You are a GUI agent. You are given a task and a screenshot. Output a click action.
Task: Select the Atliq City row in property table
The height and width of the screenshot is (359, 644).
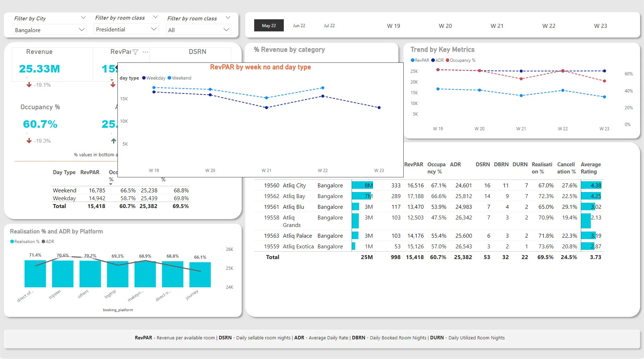tap(294, 186)
